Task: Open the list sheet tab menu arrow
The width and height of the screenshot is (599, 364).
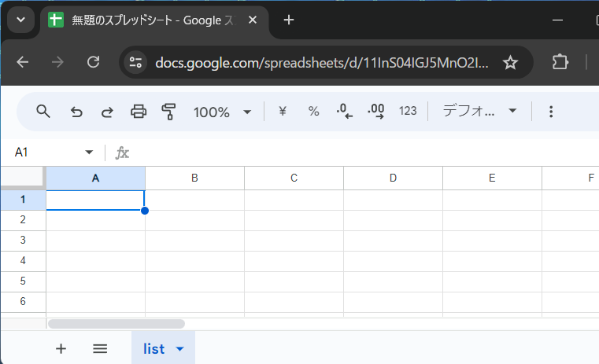Action: coord(180,349)
